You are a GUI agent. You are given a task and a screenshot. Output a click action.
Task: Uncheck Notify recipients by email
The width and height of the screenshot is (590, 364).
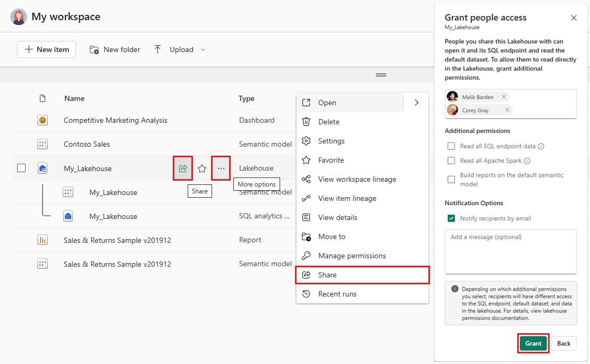coord(451,218)
